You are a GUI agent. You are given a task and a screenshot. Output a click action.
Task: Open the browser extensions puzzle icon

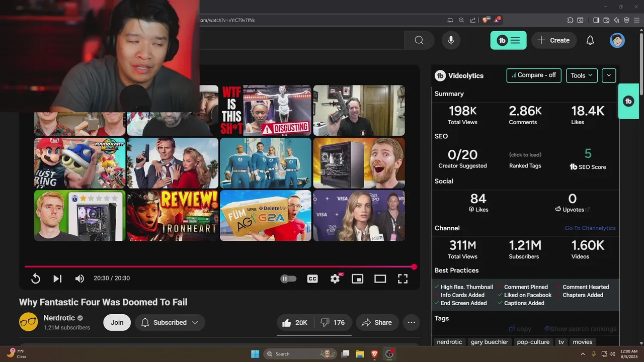click(x=570, y=20)
